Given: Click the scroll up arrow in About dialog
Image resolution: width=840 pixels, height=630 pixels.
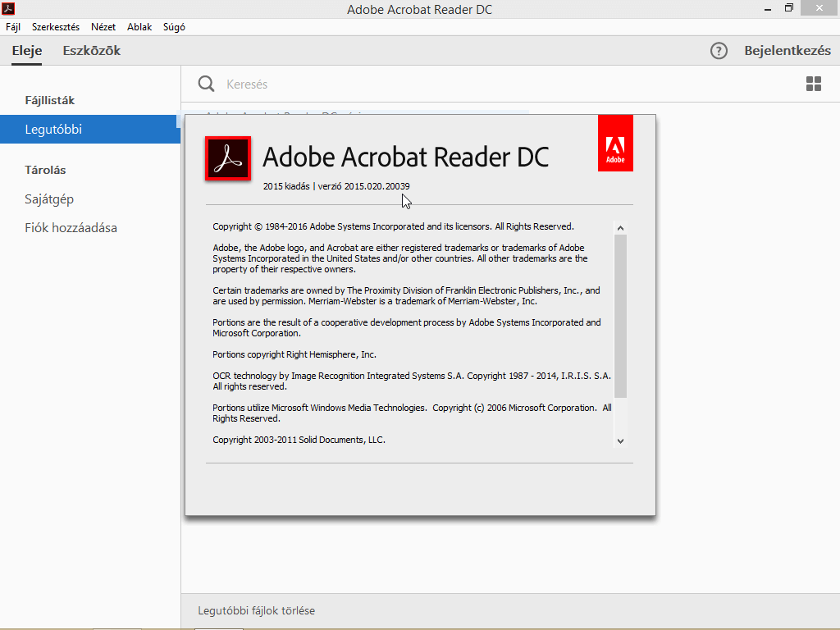Looking at the screenshot, I should tap(620, 228).
